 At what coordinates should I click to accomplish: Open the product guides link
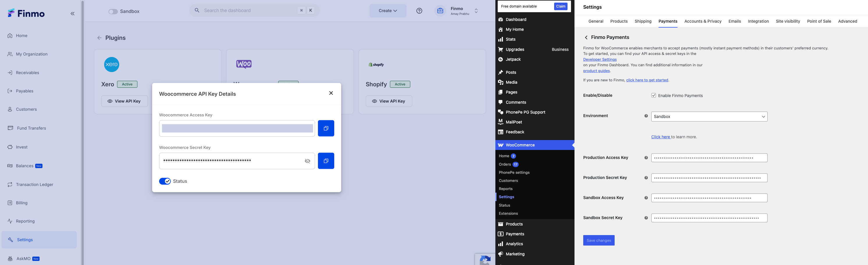coord(596,71)
